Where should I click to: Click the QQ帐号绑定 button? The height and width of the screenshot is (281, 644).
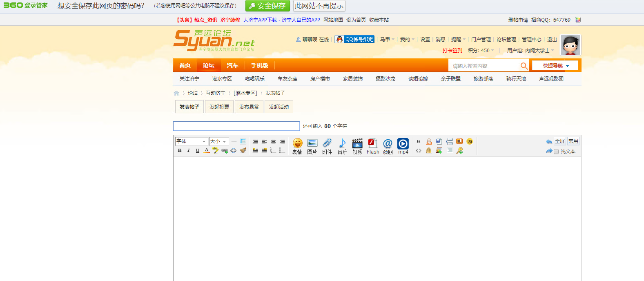(x=354, y=39)
